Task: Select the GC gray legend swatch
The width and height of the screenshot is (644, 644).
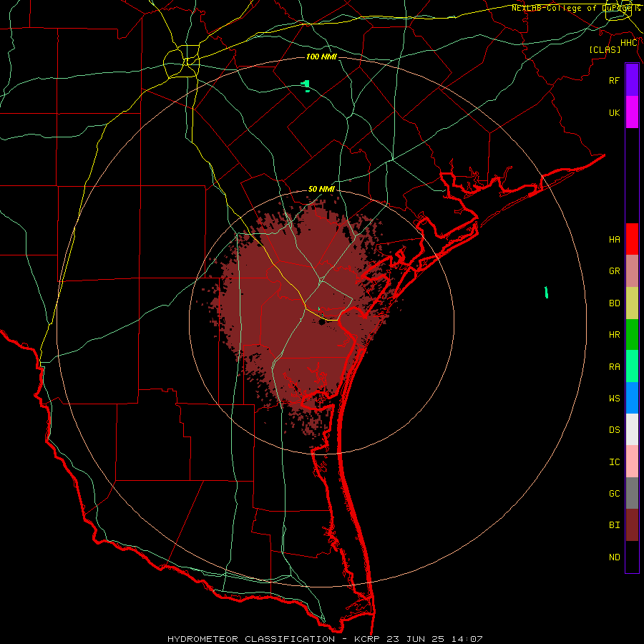Action: click(x=632, y=493)
